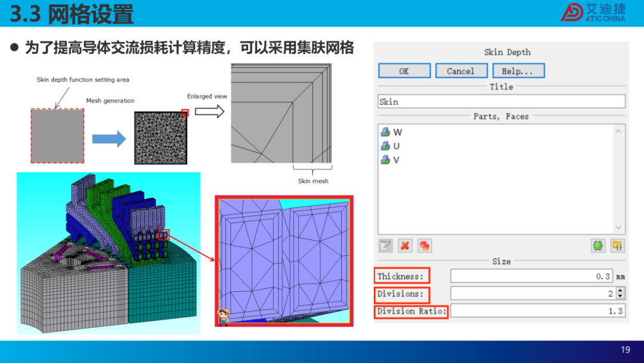Screen dimensions: 644x363
Task: Click the Division Ratio label
Action: 411,311
